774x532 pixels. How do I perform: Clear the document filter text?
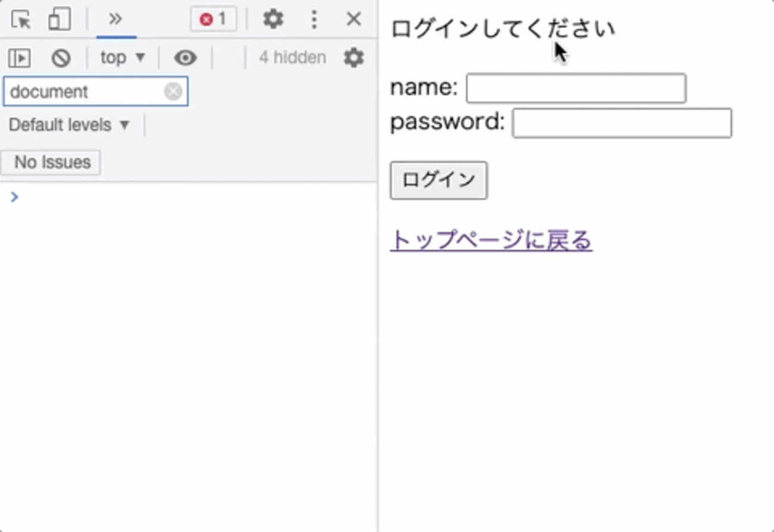click(173, 92)
